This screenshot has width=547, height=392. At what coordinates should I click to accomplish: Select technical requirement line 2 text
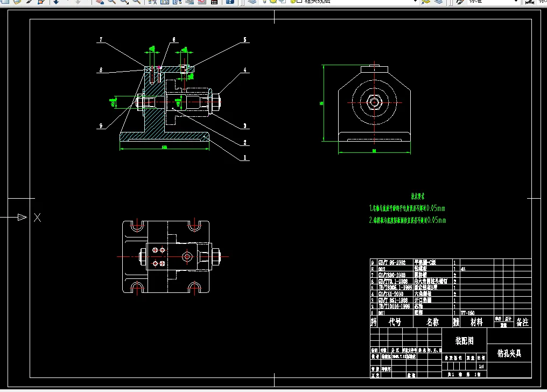pyautogui.click(x=408, y=220)
